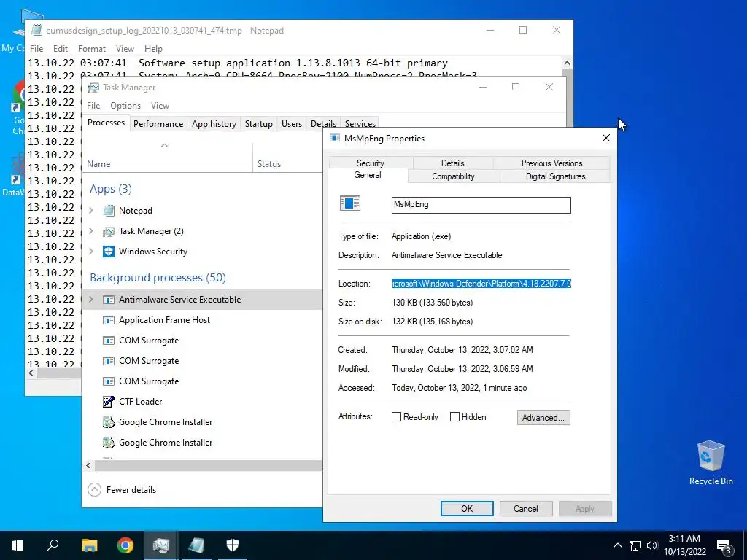
Task: Expand the Notepad app entry
Action: pos(91,210)
